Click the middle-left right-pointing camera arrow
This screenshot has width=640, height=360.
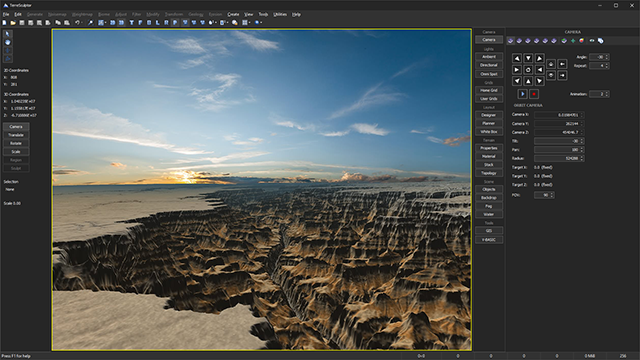517,70
